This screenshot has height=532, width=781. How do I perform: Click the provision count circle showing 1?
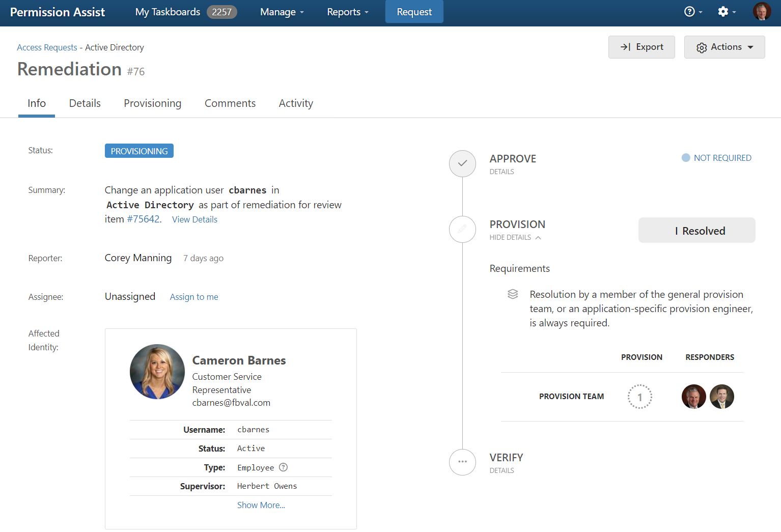coord(639,397)
